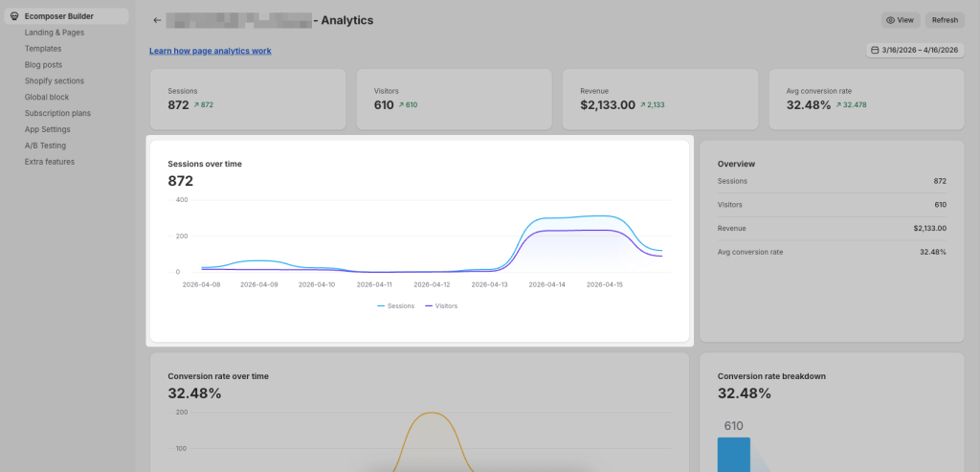The image size is (980, 472).
Task: Click the calendar icon in date range
Action: point(875,51)
